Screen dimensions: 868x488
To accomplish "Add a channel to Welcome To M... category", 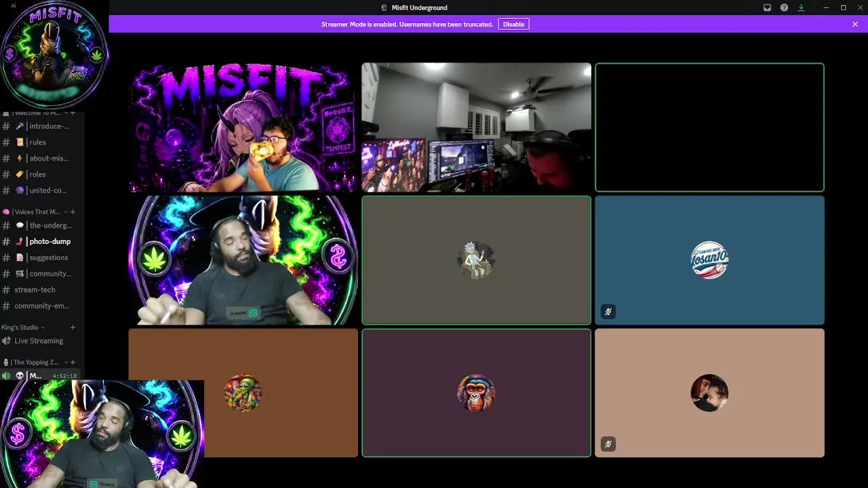I will coord(73,113).
